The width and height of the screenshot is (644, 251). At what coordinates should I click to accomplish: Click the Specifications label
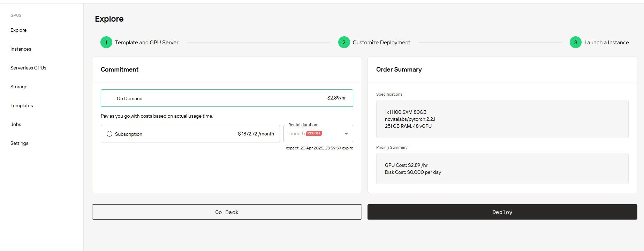(x=389, y=94)
